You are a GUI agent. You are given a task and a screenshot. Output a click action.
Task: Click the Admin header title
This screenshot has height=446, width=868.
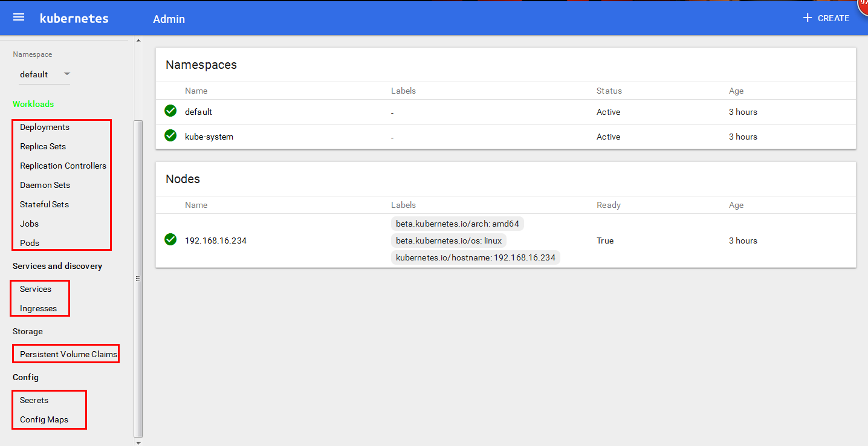(x=169, y=19)
